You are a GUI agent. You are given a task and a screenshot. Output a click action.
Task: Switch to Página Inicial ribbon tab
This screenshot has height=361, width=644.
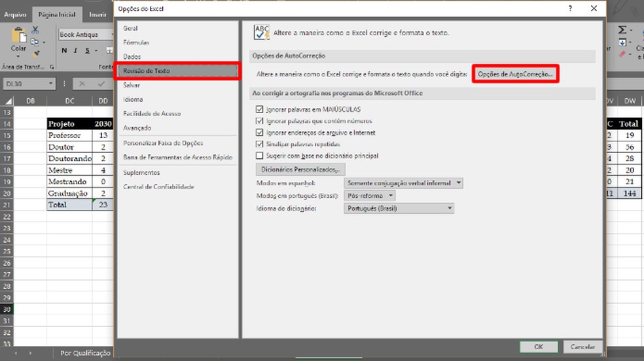[x=57, y=14]
